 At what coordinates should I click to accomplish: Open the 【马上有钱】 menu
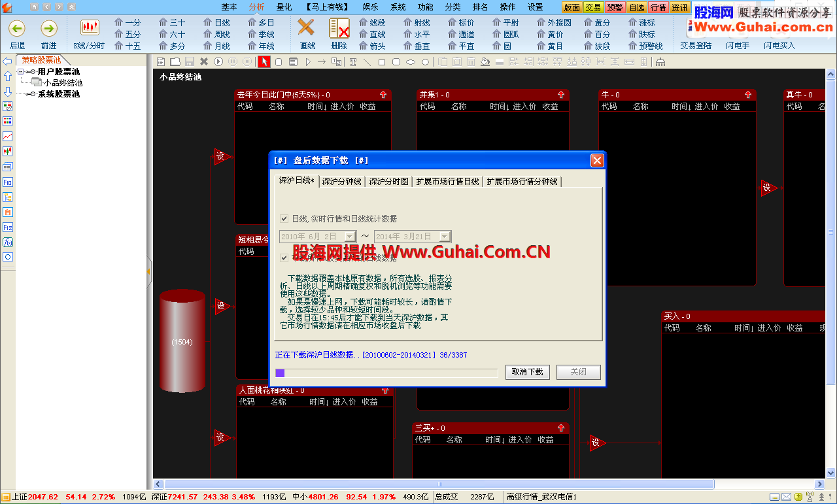pyautogui.click(x=327, y=7)
